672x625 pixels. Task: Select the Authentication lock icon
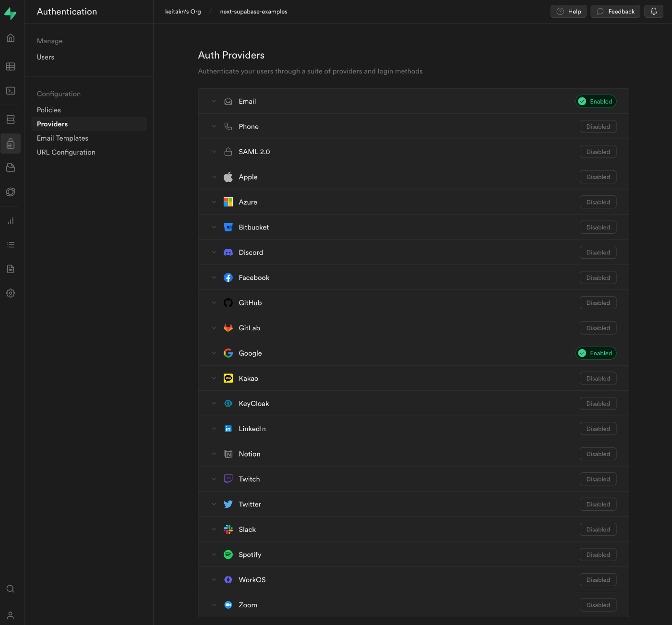coord(11,144)
